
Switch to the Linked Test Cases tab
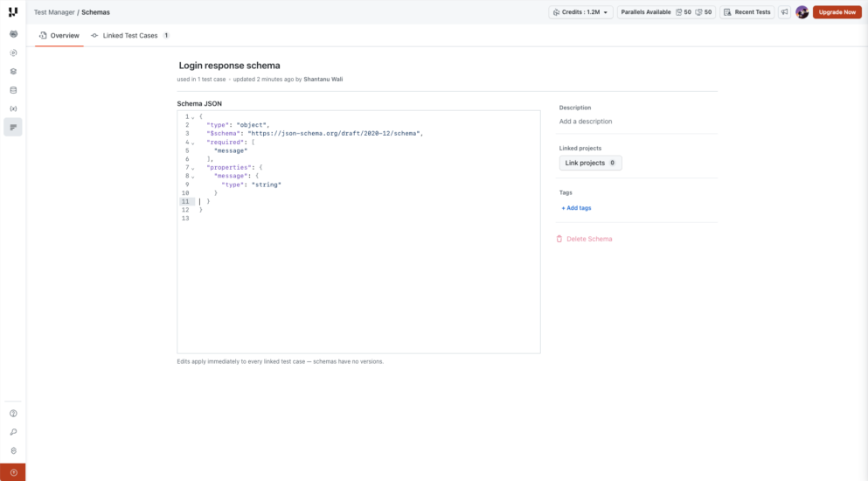(x=130, y=36)
